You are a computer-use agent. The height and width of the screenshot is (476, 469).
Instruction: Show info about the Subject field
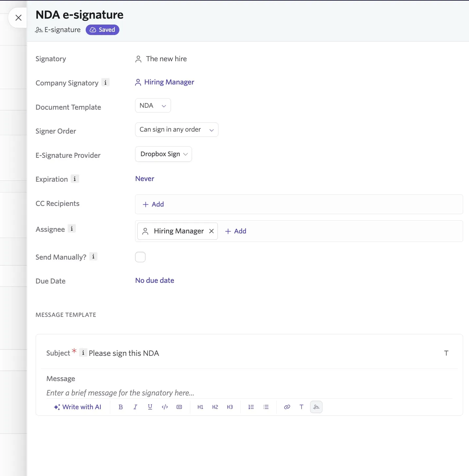83,352
